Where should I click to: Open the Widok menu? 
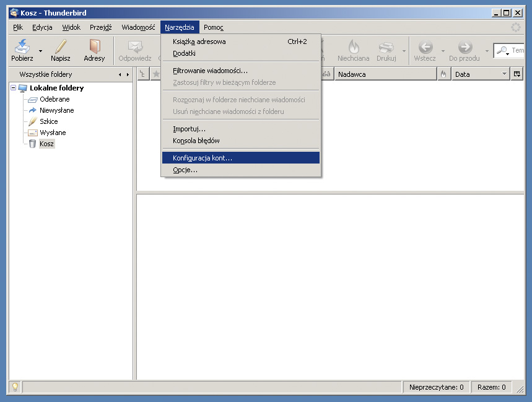71,27
